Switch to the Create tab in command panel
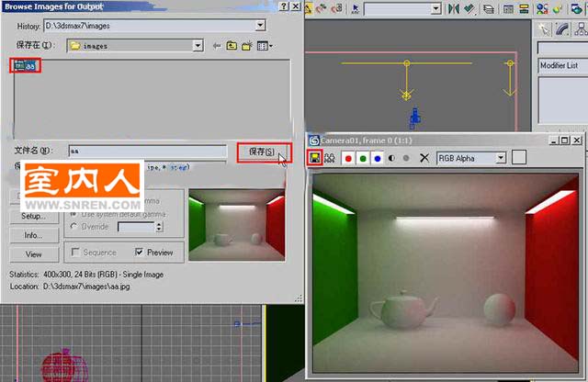 pyautogui.click(x=544, y=29)
